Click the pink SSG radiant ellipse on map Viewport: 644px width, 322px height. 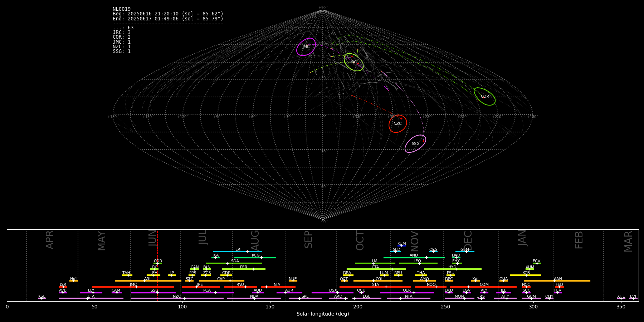(415, 144)
